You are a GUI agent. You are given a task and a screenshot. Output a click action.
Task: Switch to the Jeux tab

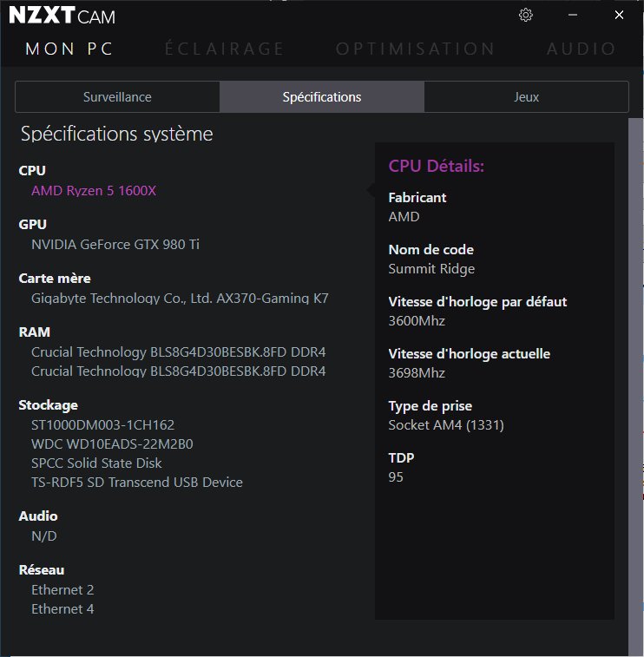point(526,97)
